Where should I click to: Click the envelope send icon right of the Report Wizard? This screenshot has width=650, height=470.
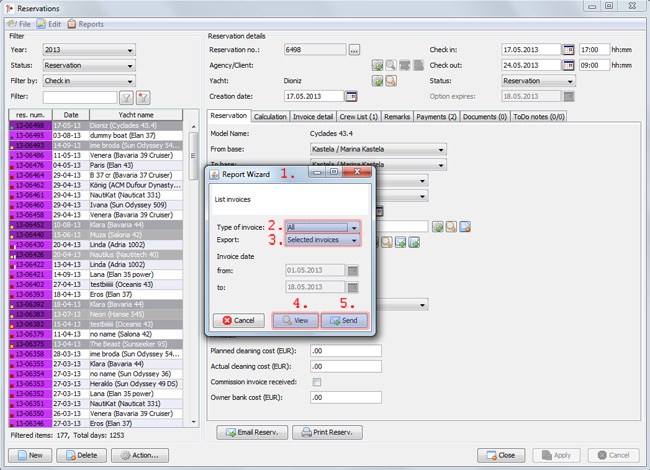400,242
